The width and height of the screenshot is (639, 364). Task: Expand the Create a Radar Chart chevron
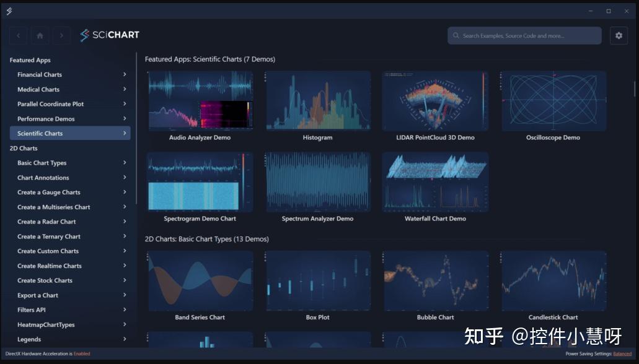click(x=125, y=222)
